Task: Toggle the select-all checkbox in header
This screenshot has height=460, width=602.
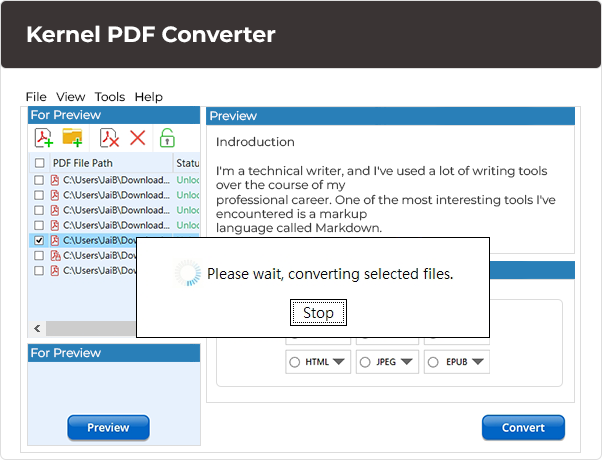Action: pos(39,163)
